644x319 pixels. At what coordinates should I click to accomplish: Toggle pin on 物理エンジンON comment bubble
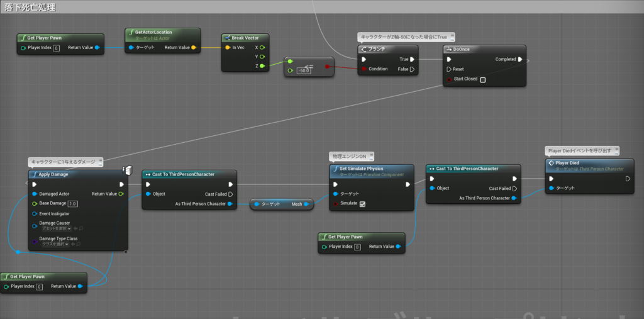(371, 155)
